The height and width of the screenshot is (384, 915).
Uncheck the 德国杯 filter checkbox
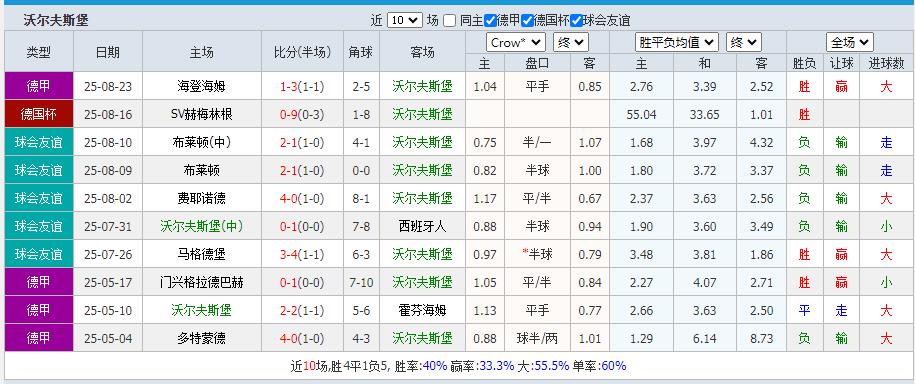coord(527,21)
